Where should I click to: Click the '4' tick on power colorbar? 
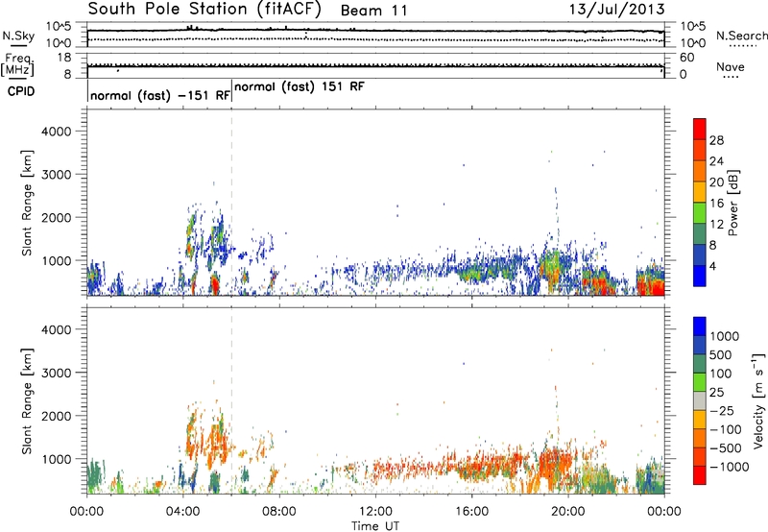point(712,266)
